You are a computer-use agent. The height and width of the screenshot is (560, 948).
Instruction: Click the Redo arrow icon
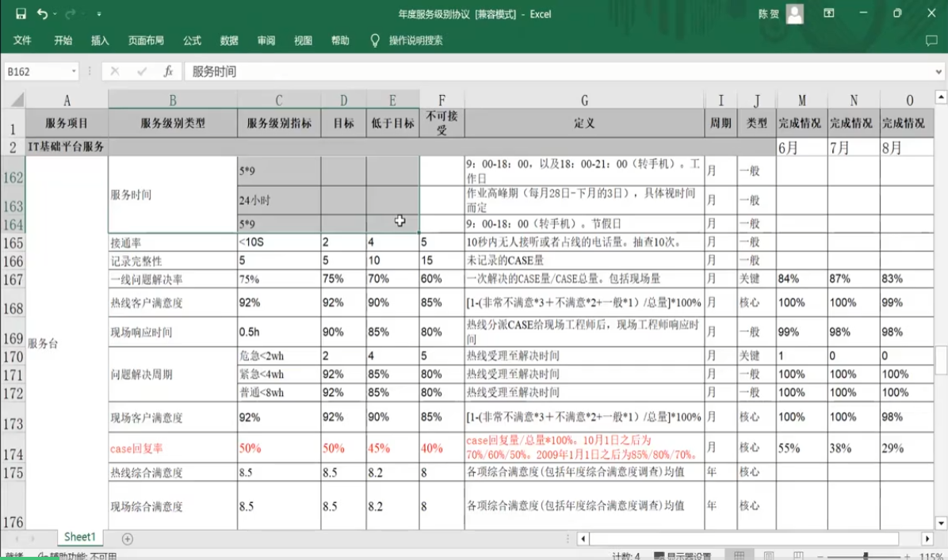pos(70,13)
